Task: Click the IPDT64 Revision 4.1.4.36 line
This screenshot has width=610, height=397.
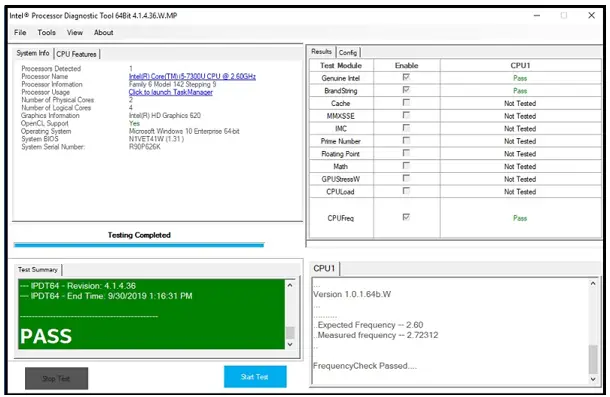Action: coord(78,286)
